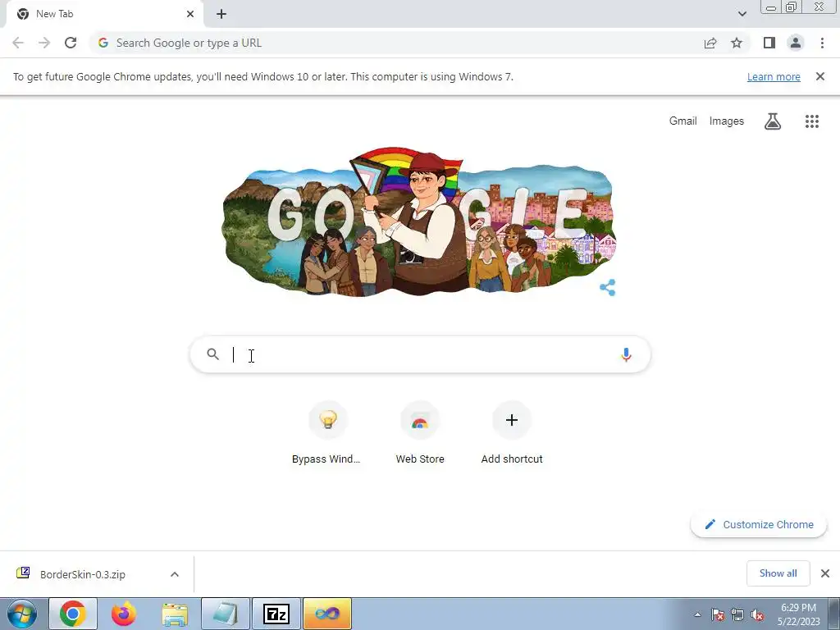Go forward using the forward arrow

coord(44,43)
